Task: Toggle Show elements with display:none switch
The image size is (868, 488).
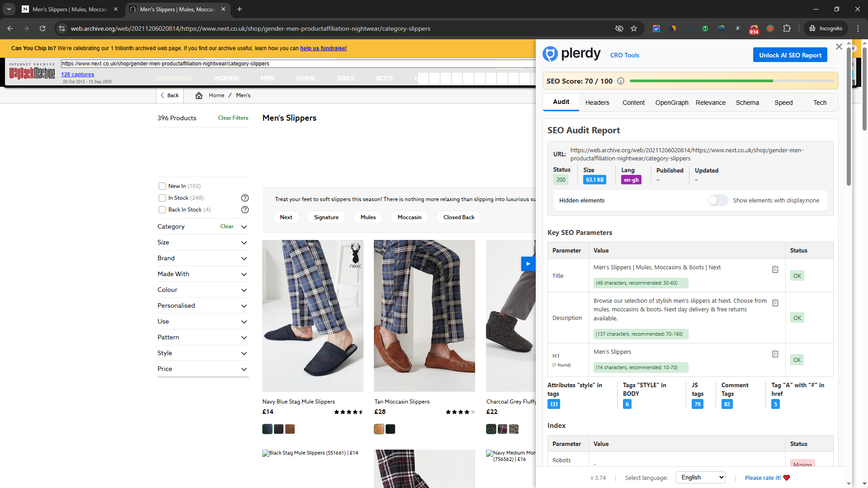Action: [x=718, y=200]
